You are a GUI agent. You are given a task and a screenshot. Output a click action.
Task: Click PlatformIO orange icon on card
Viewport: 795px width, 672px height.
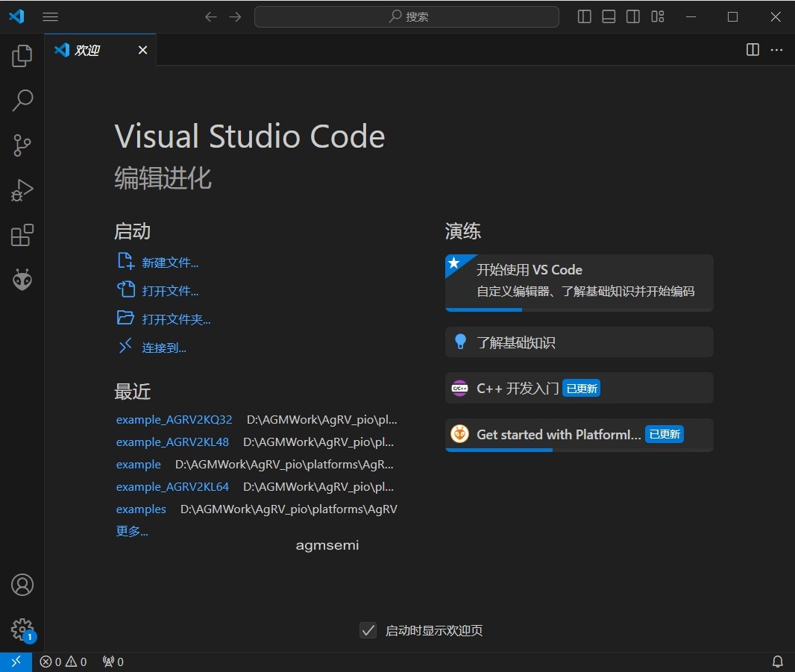[460, 434]
